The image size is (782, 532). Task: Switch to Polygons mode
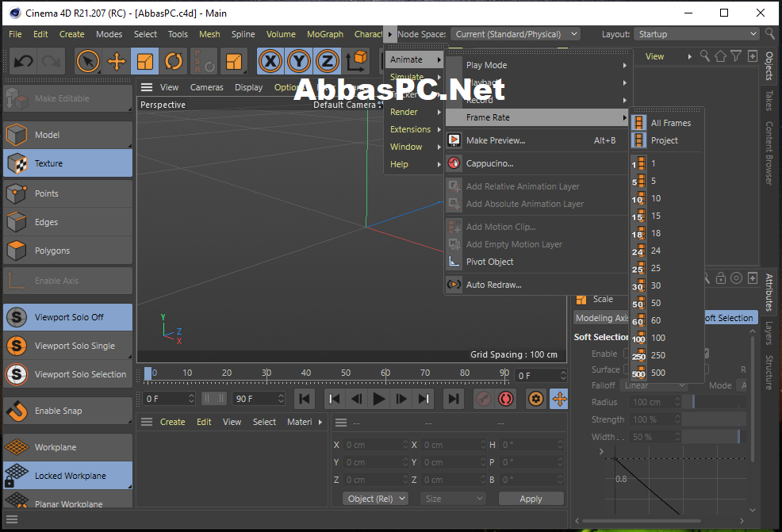68,251
